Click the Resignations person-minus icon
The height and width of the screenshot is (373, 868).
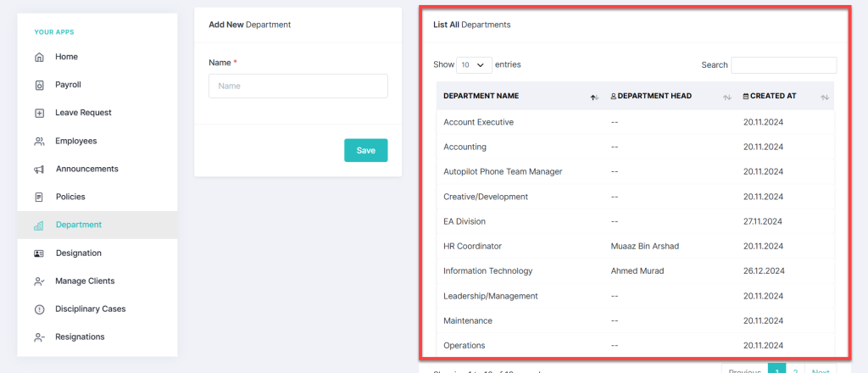(39, 337)
